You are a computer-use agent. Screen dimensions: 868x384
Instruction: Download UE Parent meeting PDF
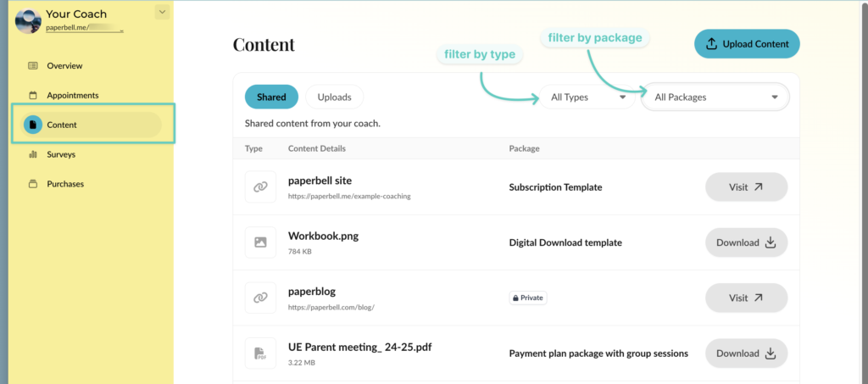coord(746,353)
